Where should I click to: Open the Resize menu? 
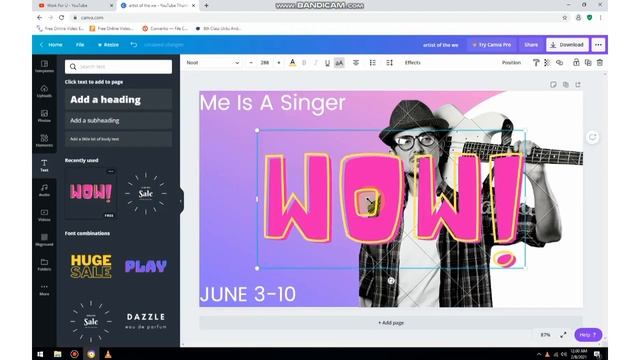(108, 44)
